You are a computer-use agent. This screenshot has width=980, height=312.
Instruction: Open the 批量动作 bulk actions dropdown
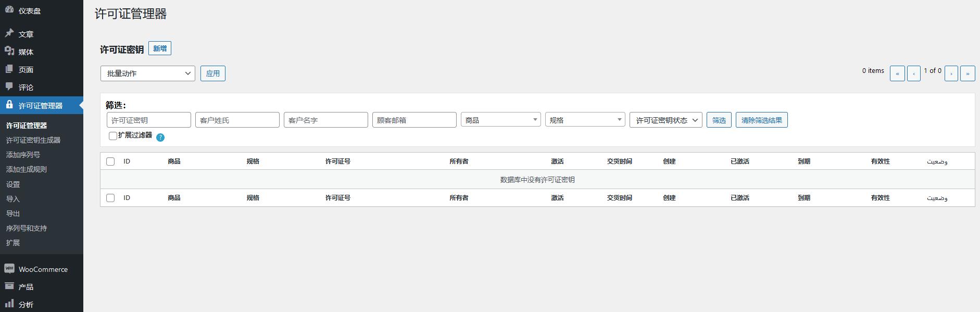pos(148,73)
